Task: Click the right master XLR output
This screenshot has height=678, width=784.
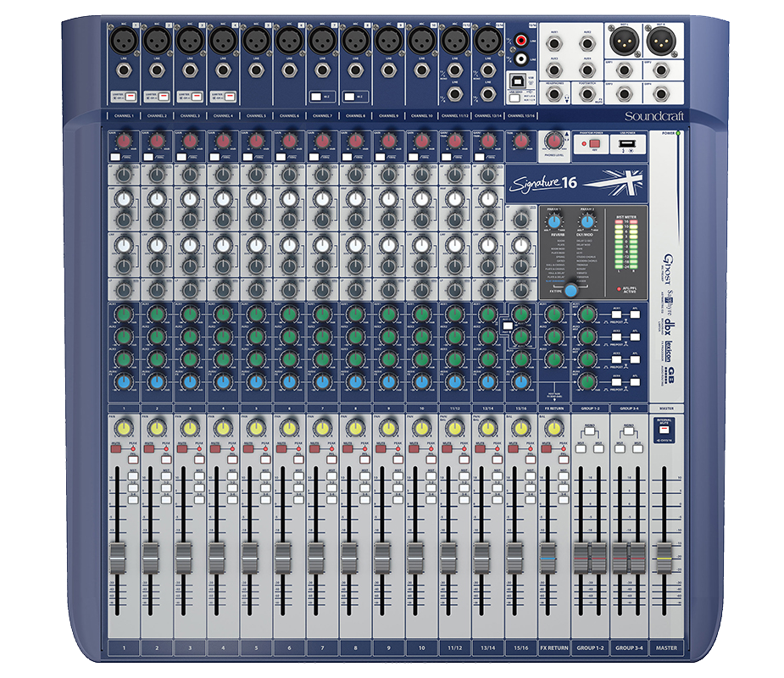Action: click(x=660, y=41)
